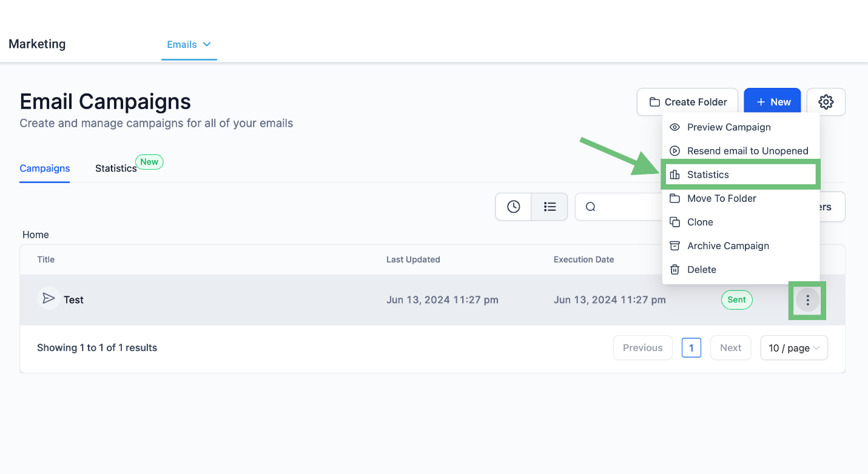Viewport: 868px width, 474px height.
Task: Open the 10 / page dropdown
Action: (x=794, y=348)
